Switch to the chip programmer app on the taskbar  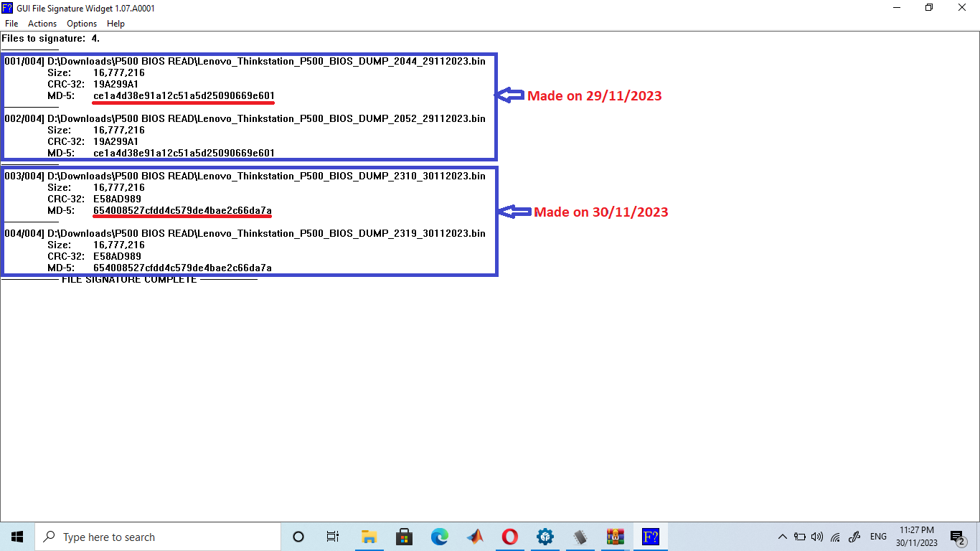pyautogui.click(x=580, y=537)
